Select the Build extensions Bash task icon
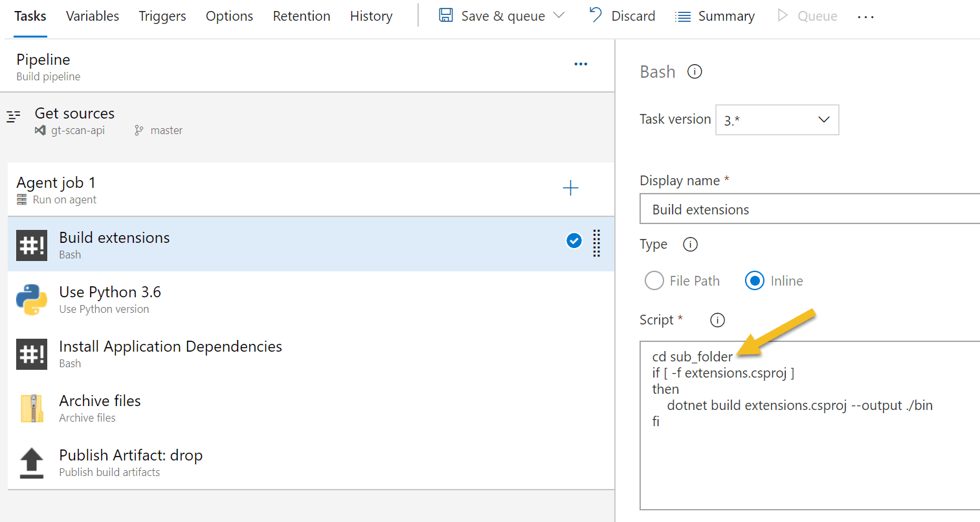Image resolution: width=980 pixels, height=522 pixels. [32, 244]
